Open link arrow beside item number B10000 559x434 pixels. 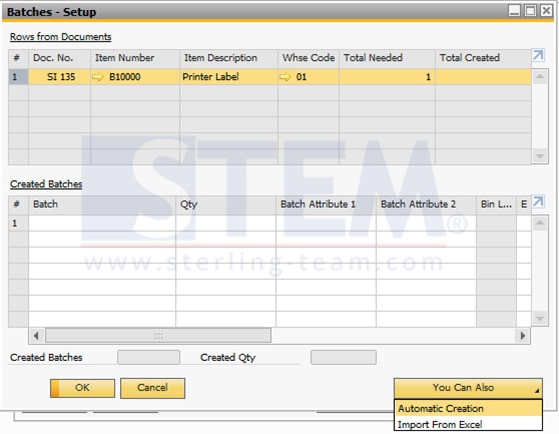click(x=97, y=77)
